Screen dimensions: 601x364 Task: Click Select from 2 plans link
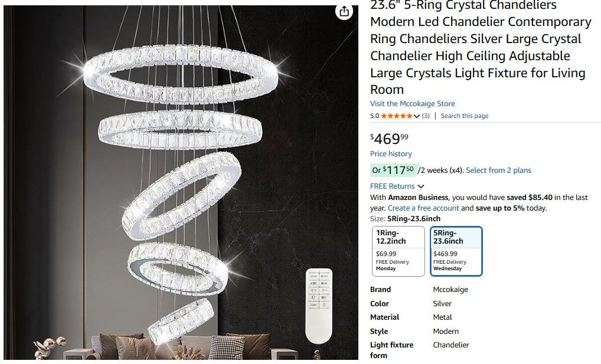click(498, 170)
